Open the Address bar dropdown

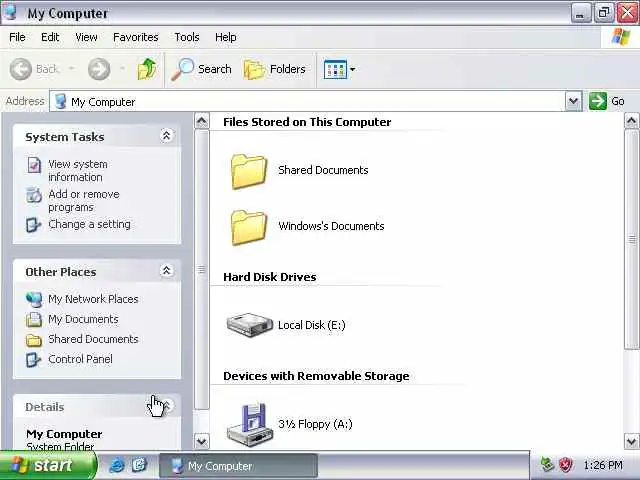[x=573, y=101]
